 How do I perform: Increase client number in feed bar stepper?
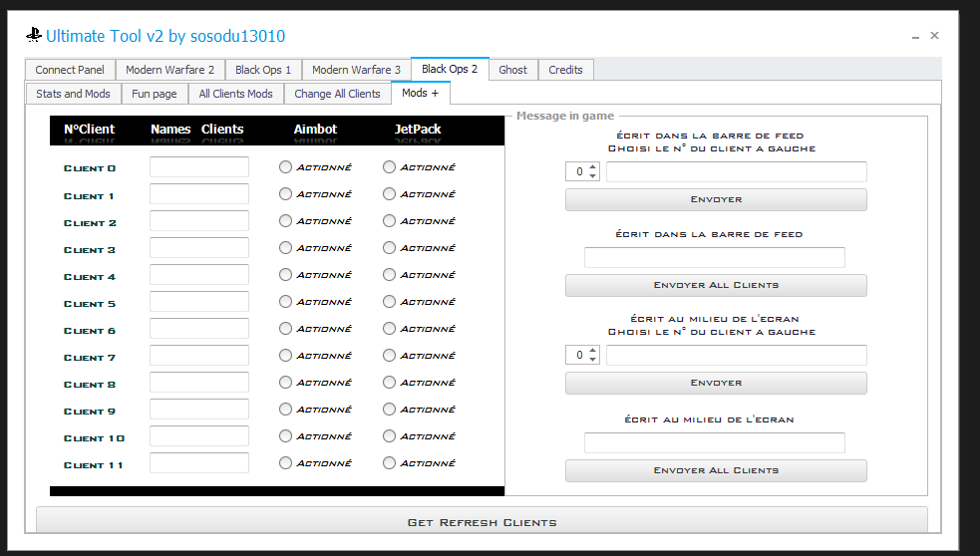592,166
